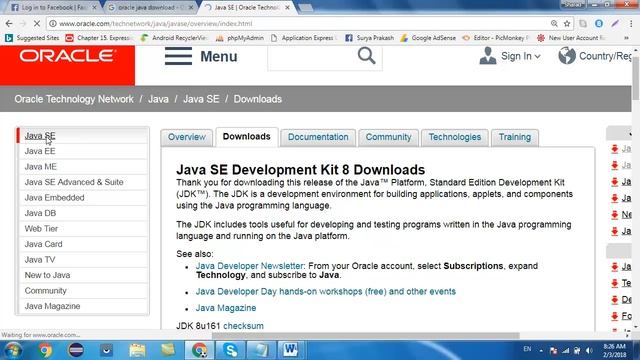Open Community link in left sidebar

(x=45, y=291)
